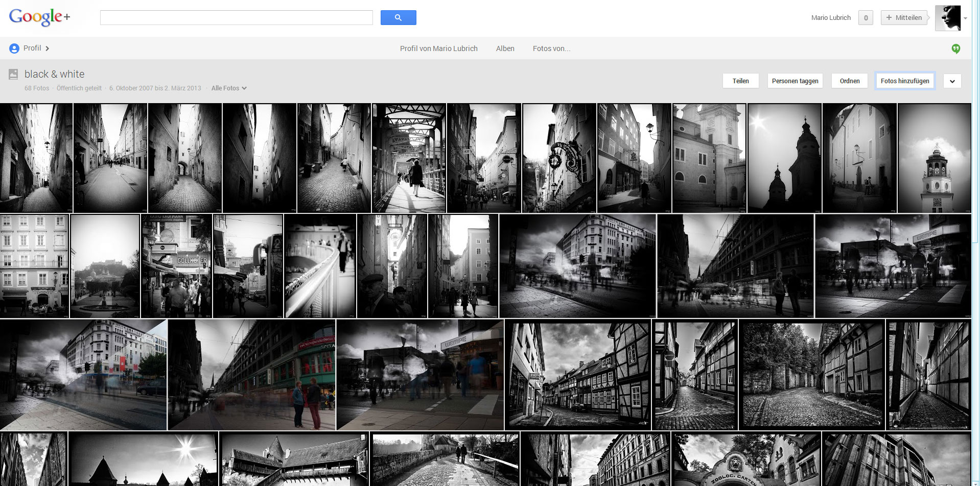980x486 pixels.
Task: Open the notifications counter showing 0
Action: click(866, 18)
